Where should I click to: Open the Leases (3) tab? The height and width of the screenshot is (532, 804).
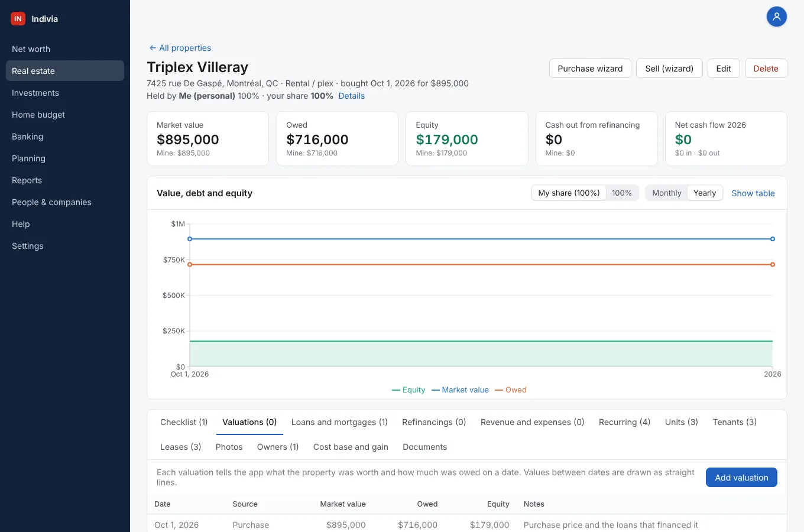coord(181,447)
